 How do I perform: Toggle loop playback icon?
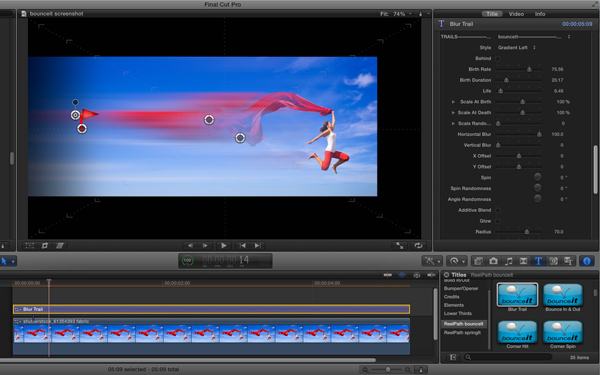pos(418,246)
